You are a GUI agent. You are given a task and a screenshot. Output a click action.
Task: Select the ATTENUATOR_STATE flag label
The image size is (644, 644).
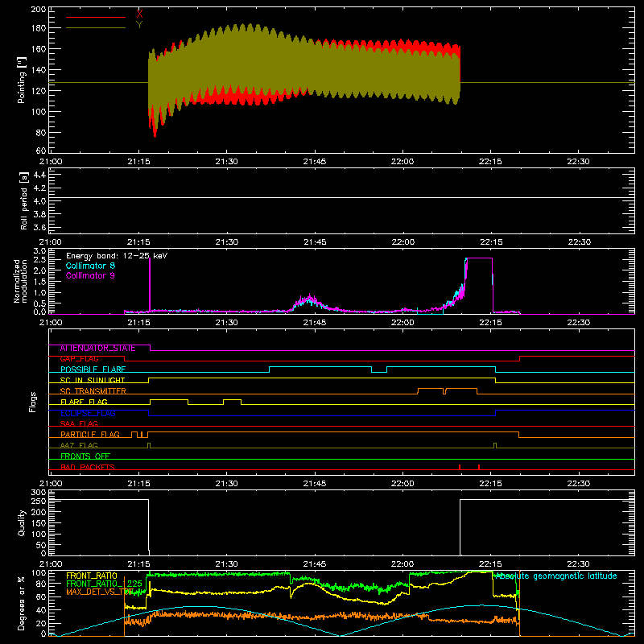point(97,348)
